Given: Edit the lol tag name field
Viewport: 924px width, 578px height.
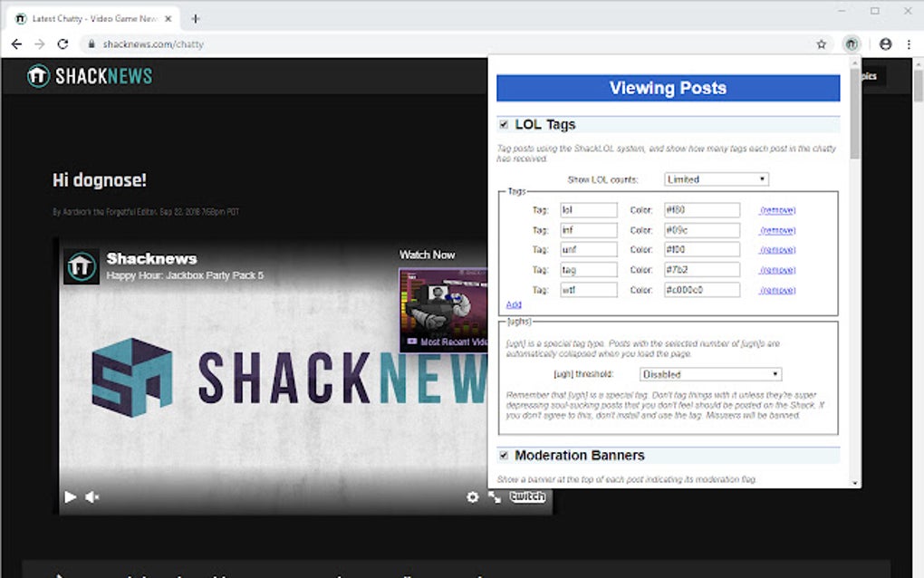Looking at the screenshot, I should 589,210.
